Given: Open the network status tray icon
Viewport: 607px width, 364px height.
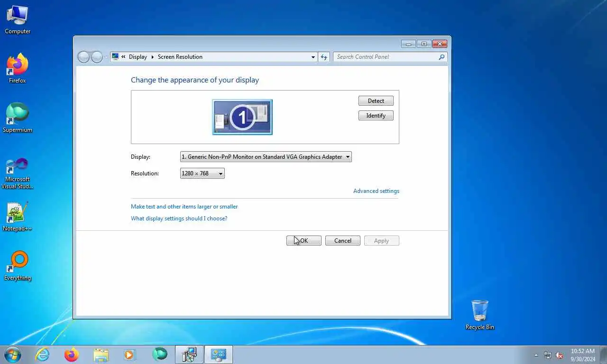Looking at the screenshot, I should pos(548,355).
